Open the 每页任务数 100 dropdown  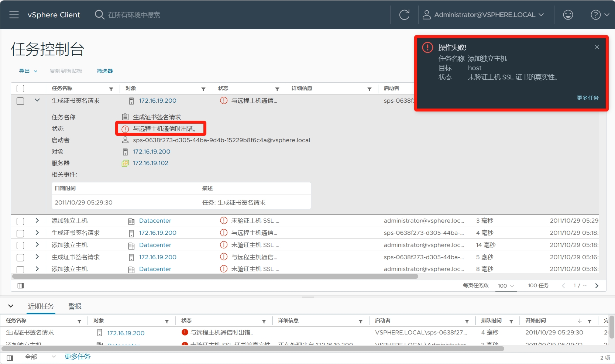coord(506,286)
